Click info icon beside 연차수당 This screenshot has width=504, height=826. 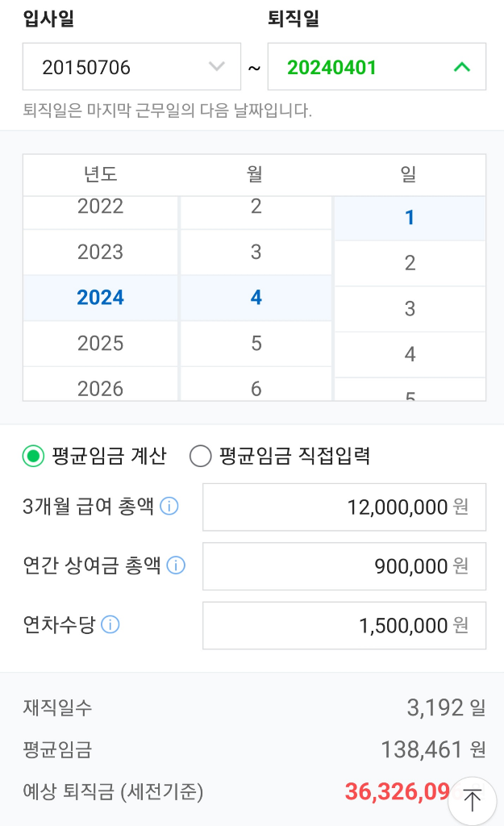tap(110, 624)
